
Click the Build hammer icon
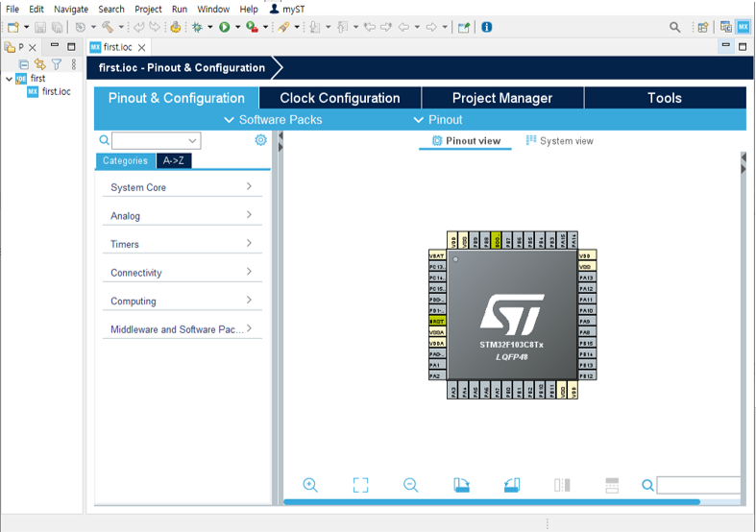[107, 27]
